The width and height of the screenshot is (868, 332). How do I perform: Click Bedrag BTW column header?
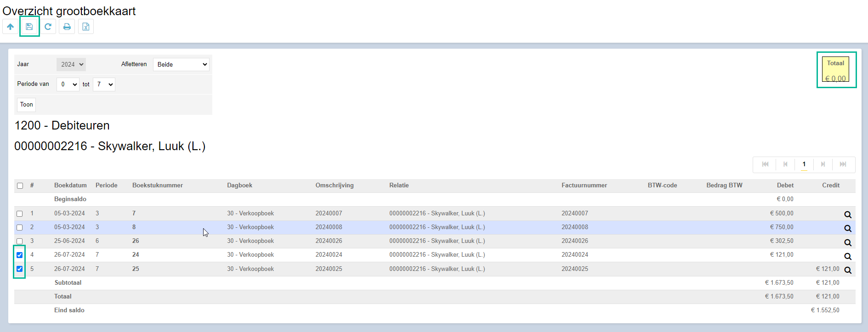click(724, 186)
